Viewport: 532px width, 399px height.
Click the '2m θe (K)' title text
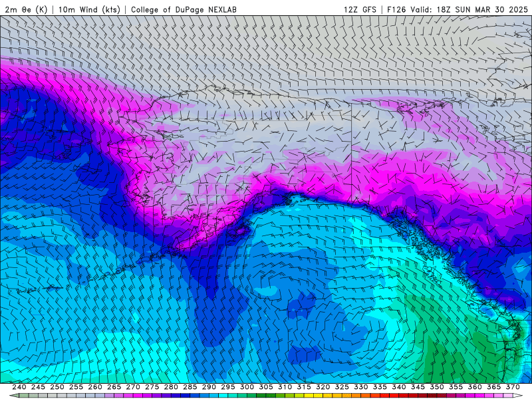click(x=26, y=9)
